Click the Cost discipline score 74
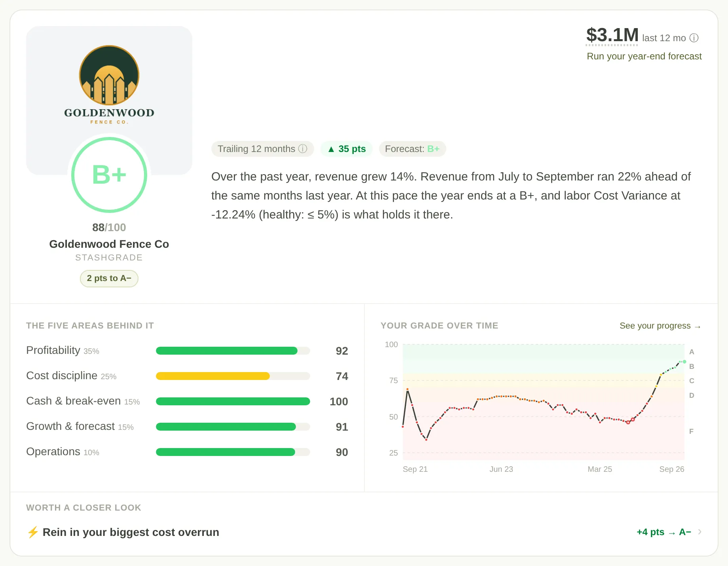 pos(342,376)
